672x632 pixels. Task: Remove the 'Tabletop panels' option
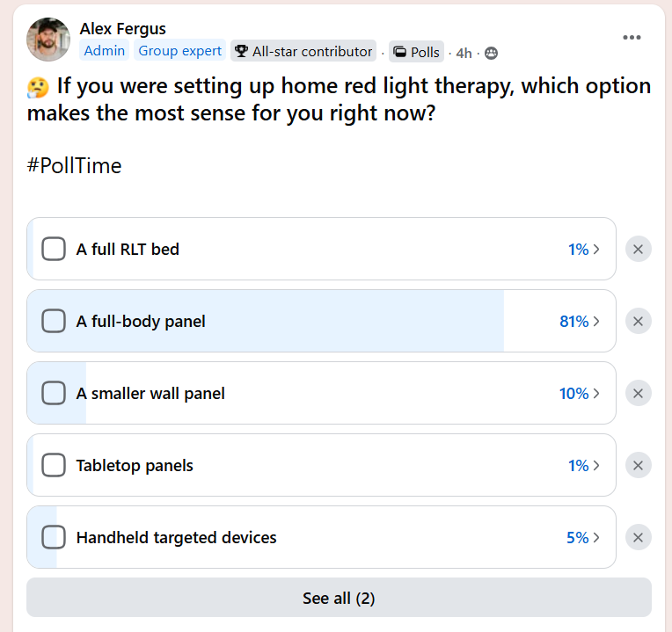[x=638, y=466]
